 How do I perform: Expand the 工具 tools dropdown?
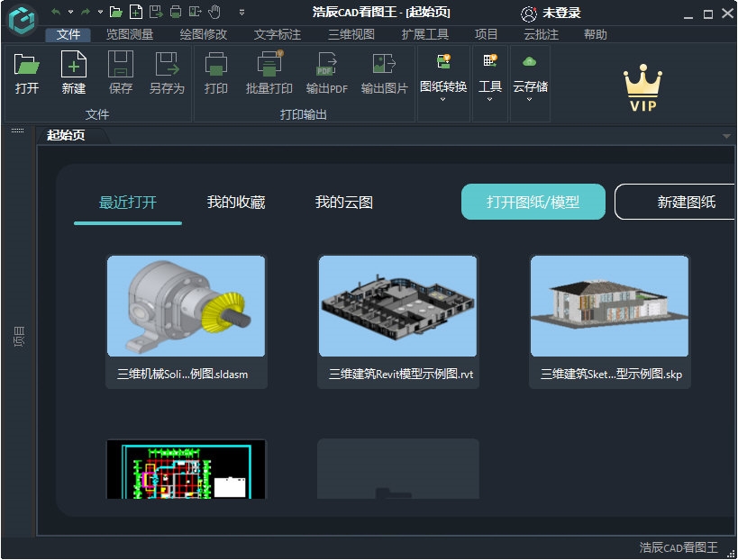[489, 78]
